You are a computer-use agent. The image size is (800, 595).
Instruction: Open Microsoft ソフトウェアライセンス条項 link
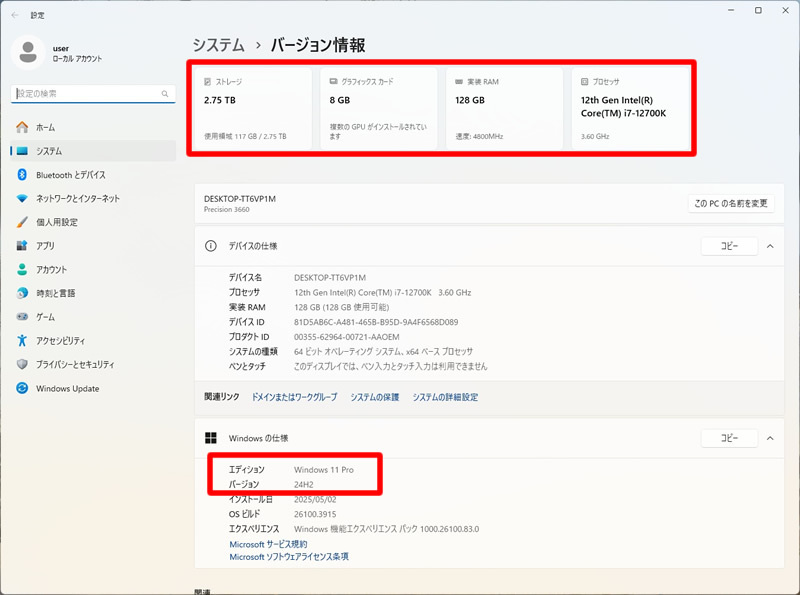[x=289, y=557]
